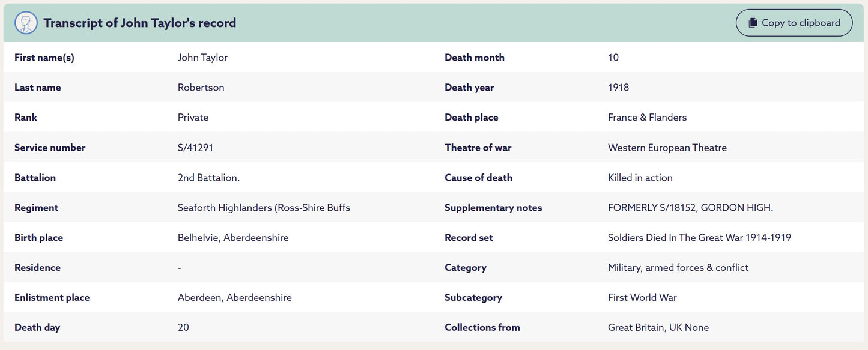Click the rank value Private
Screen dimensions: 868x350
coord(193,118)
